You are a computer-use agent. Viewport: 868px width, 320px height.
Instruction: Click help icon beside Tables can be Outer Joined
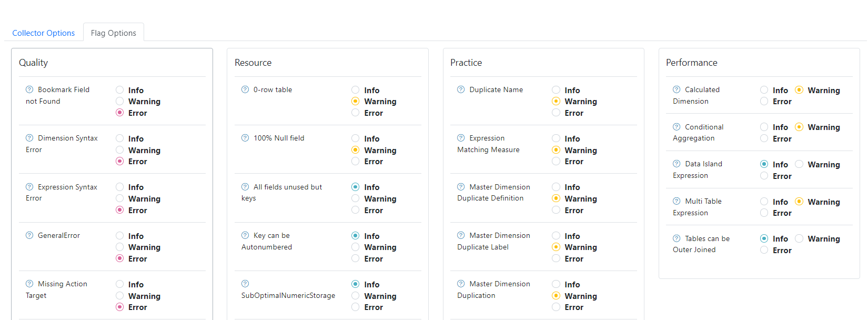coord(677,238)
